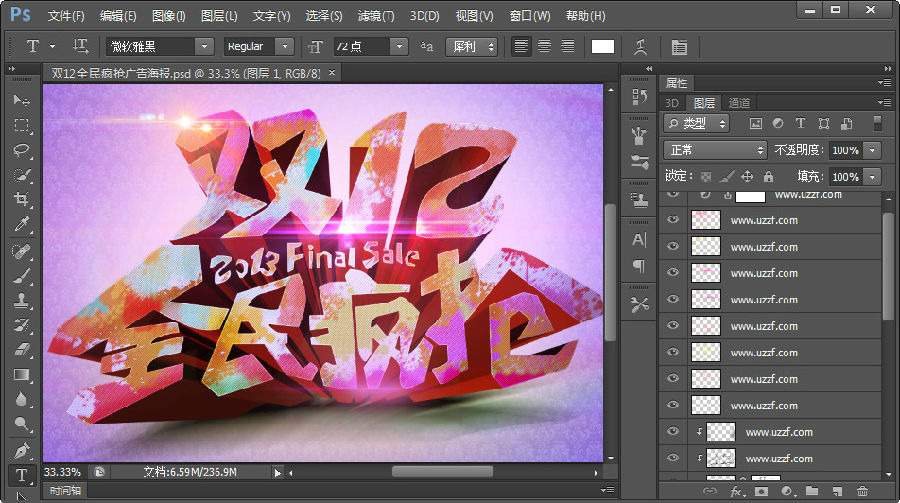900x503 pixels.
Task: Filter for pixel layers
Action: coord(756,123)
